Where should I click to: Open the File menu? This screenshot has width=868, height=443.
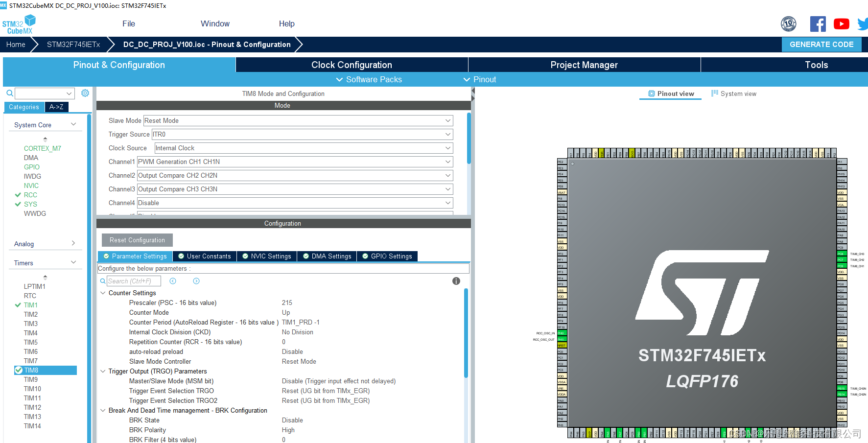pos(129,23)
